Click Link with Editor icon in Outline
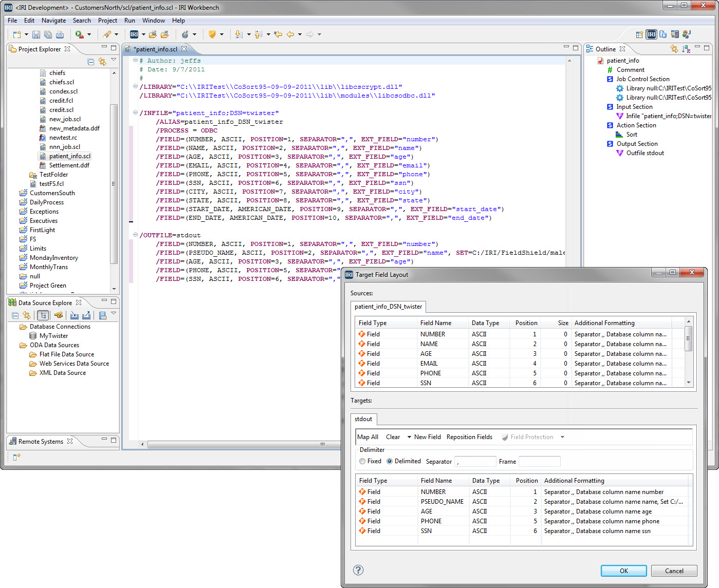Image resolution: width=719 pixels, height=588 pixels. [x=674, y=49]
